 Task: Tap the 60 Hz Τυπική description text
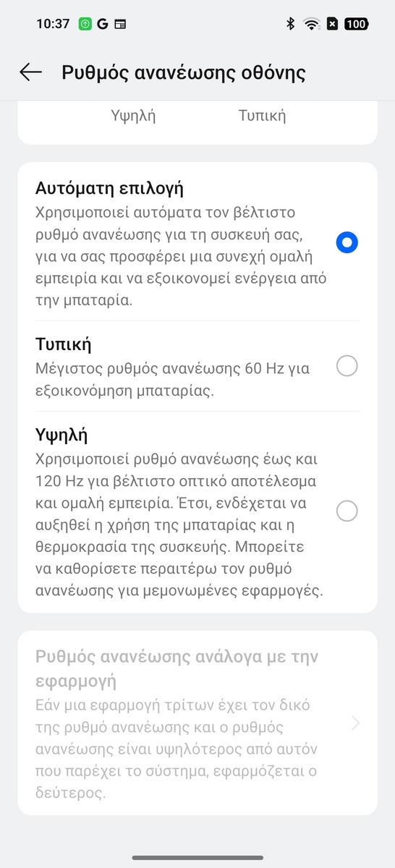pos(172,379)
